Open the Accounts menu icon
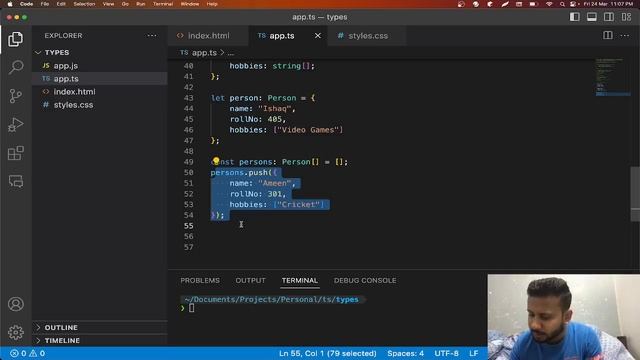This screenshot has height=360, width=640. click(16, 304)
